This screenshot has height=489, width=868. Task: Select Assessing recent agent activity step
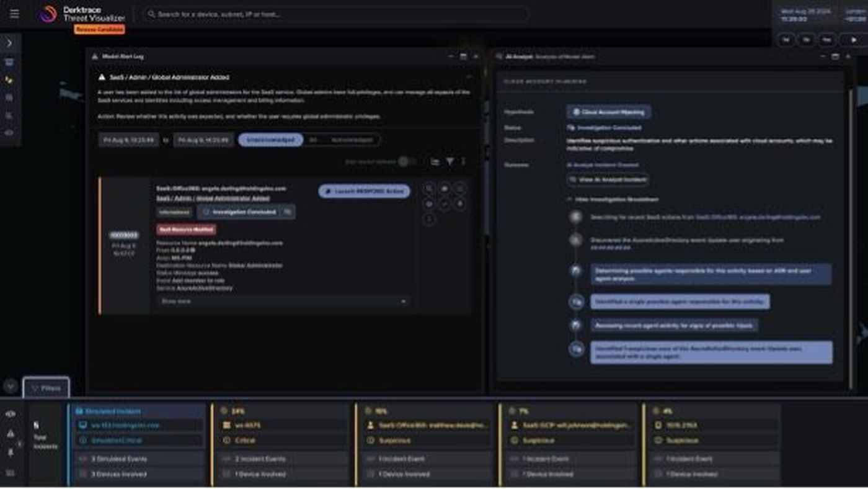click(674, 325)
